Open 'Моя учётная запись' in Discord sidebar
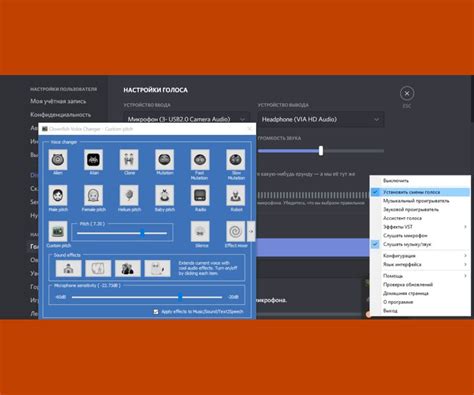The image size is (474, 395). (58, 101)
